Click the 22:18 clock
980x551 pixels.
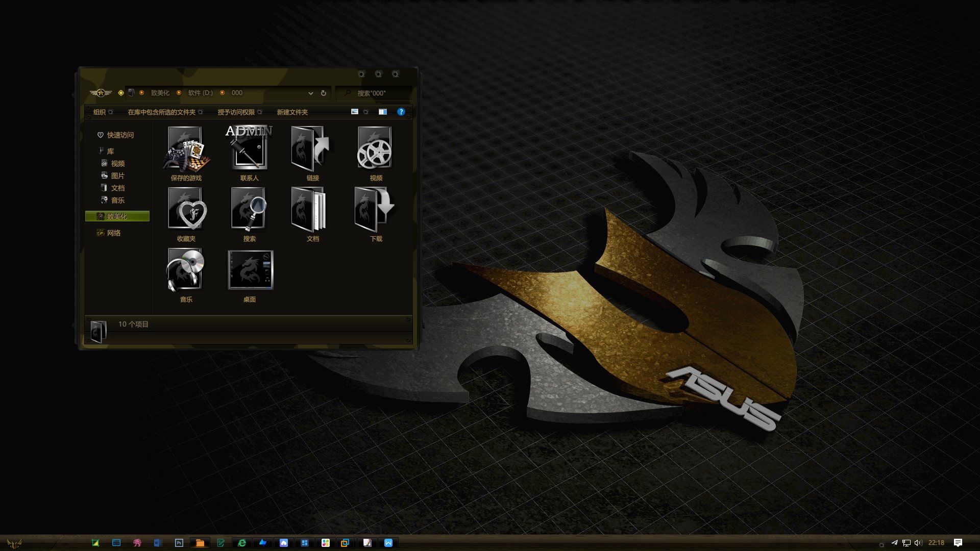click(x=936, y=543)
